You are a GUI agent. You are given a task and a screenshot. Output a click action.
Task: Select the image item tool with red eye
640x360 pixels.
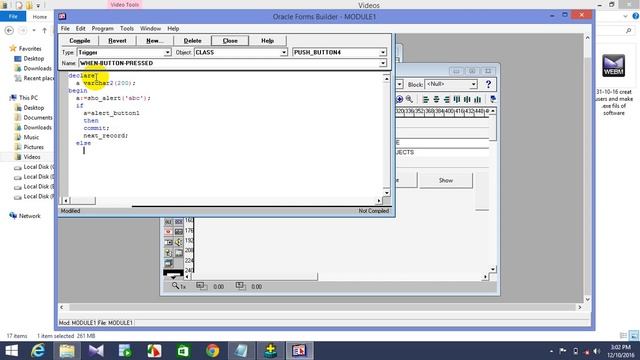click(x=168, y=232)
